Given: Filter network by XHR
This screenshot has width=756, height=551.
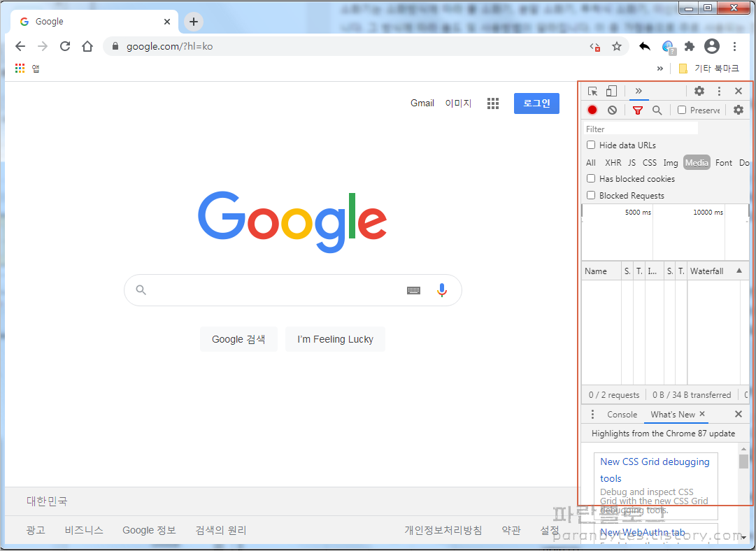Looking at the screenshot, I should click(x=613, y=162).
